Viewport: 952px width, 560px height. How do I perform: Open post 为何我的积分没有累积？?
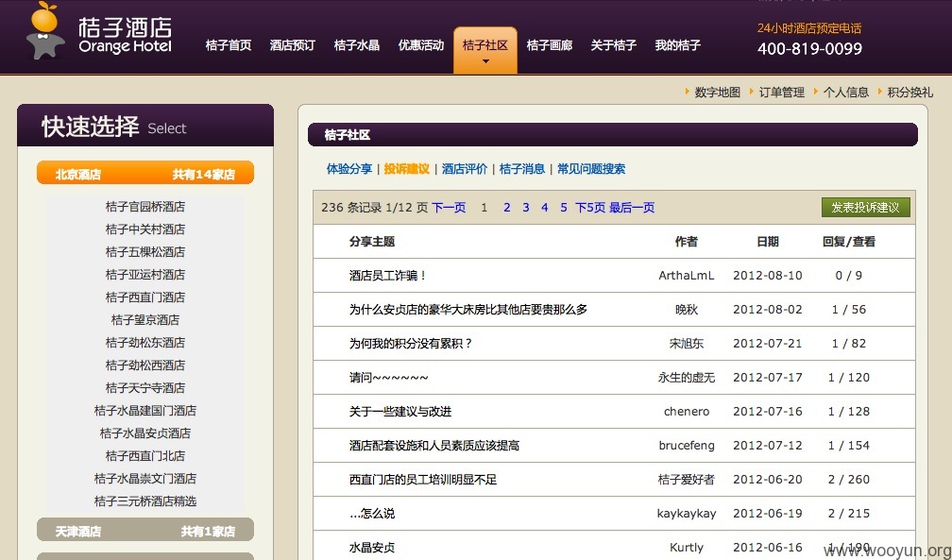(411, 344)
